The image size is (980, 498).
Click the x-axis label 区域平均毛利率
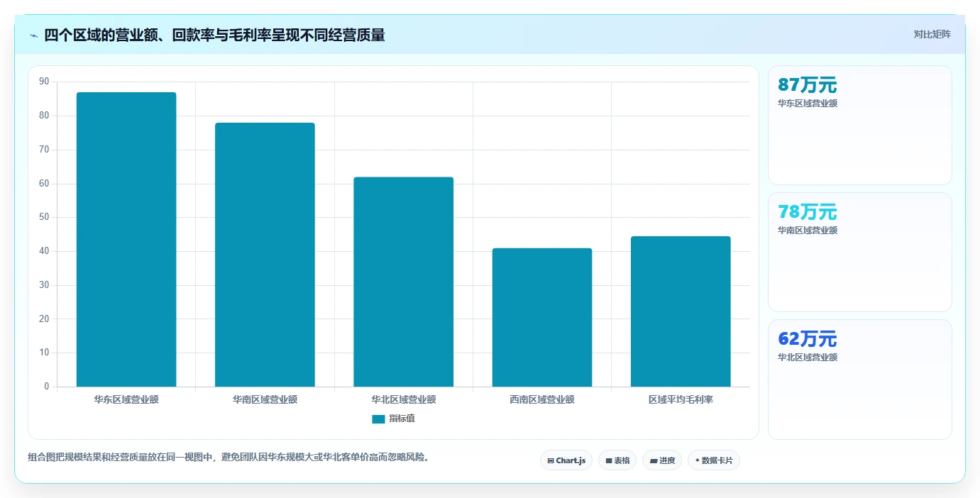point(681,399)
